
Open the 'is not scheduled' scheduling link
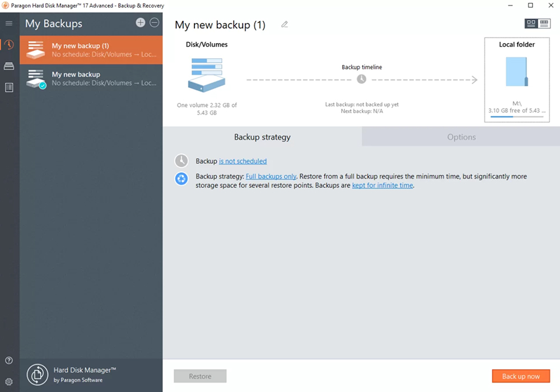click(x=242, y=161)
